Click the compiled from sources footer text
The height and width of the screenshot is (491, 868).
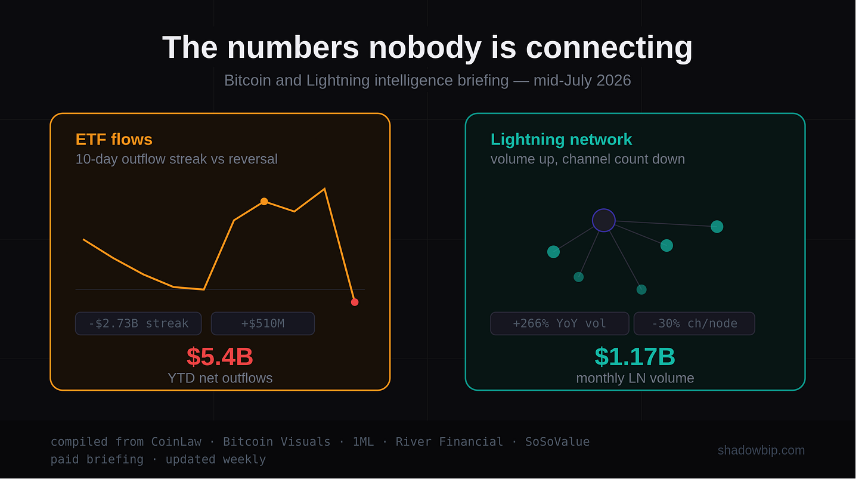click(320, 442)
